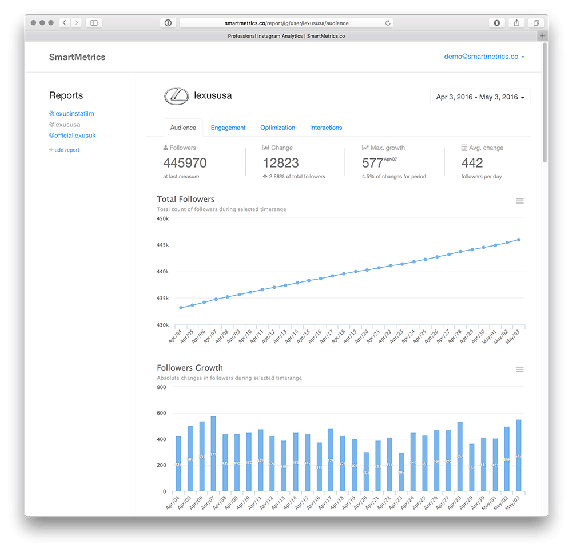Screen dimensions: 572x551
Task: Open Total Followers chart hamburger menu
Action: click(x=519, y=201)
